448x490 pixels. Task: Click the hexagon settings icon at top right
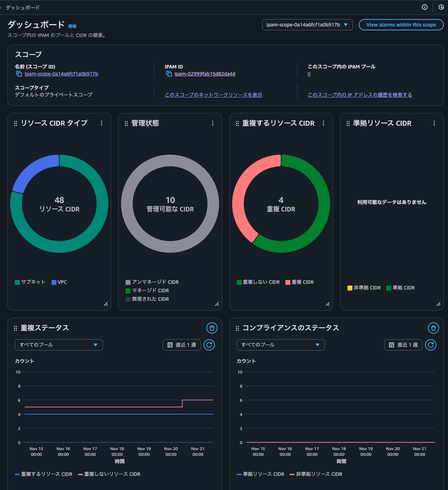tap(441, 7)
